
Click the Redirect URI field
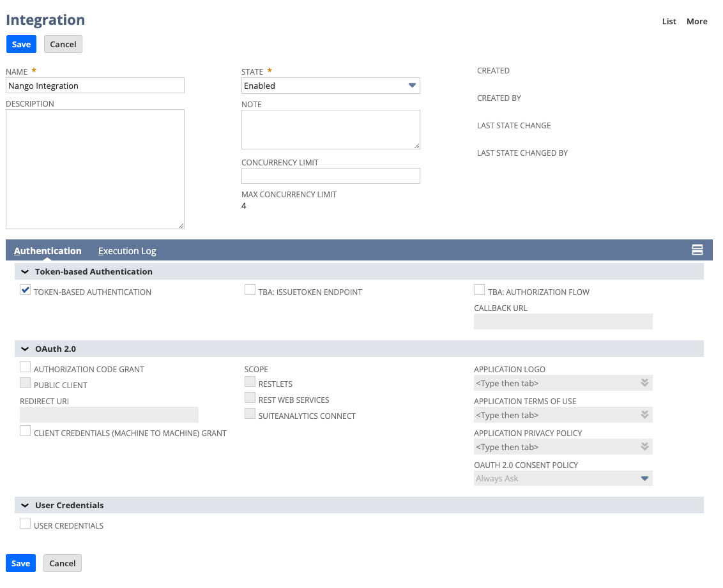tap(109, 415)
